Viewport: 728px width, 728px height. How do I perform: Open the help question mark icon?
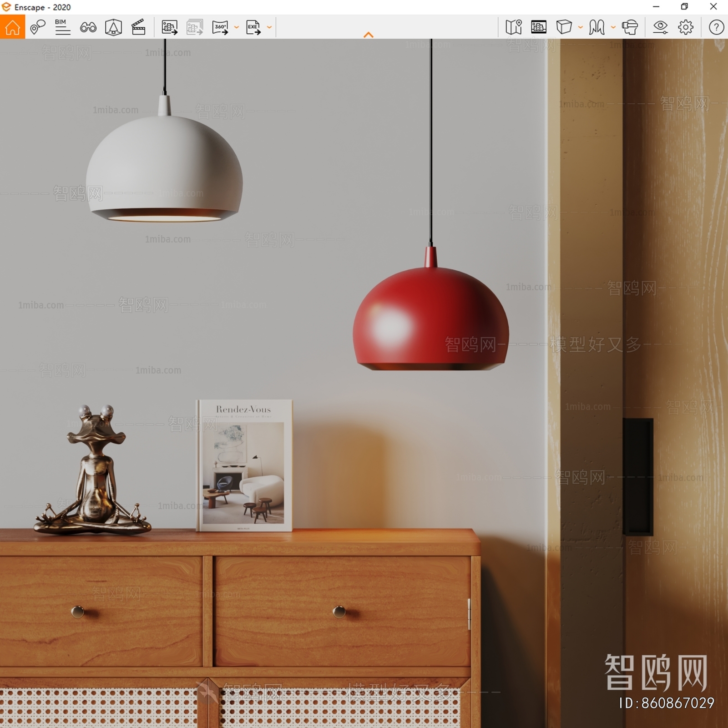pos(716,27)
